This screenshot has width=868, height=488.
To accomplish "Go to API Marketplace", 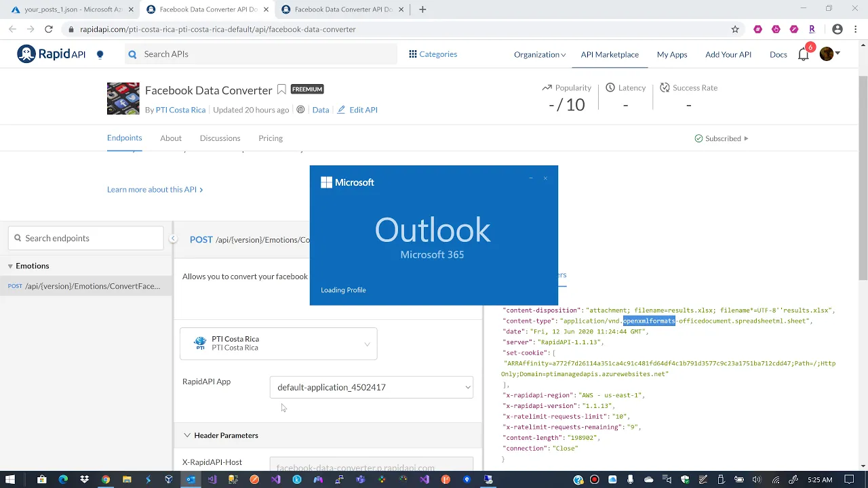I will (x=610, y=54).
